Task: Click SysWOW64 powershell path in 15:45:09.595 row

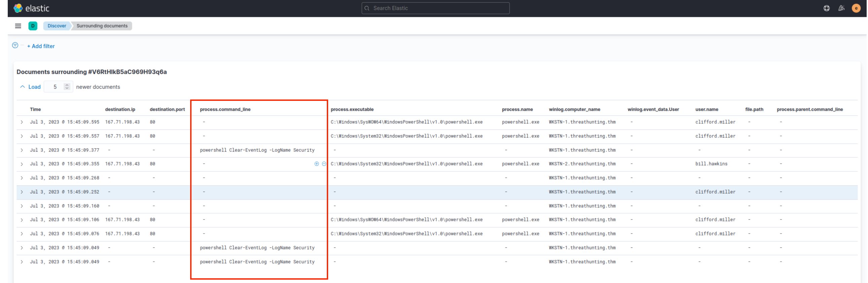Action: (406, 122)
